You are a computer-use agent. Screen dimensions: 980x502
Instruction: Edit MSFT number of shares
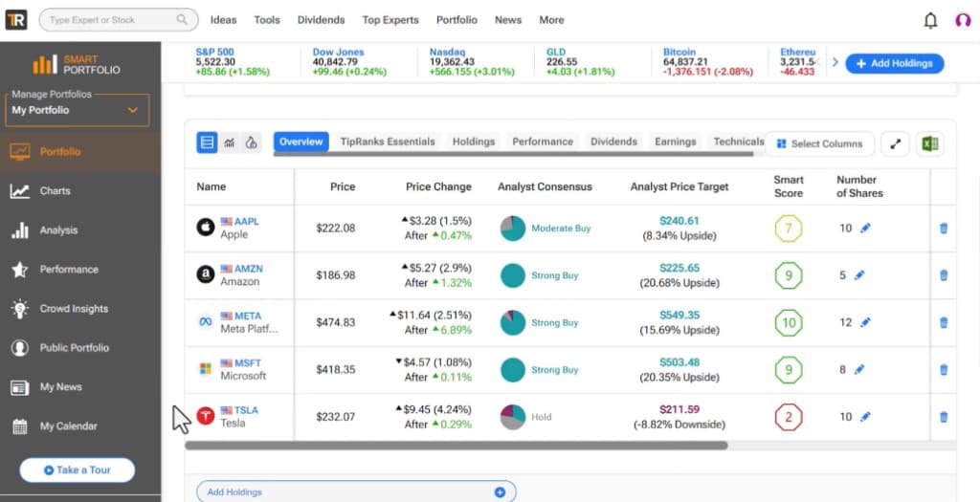point(859,370)
